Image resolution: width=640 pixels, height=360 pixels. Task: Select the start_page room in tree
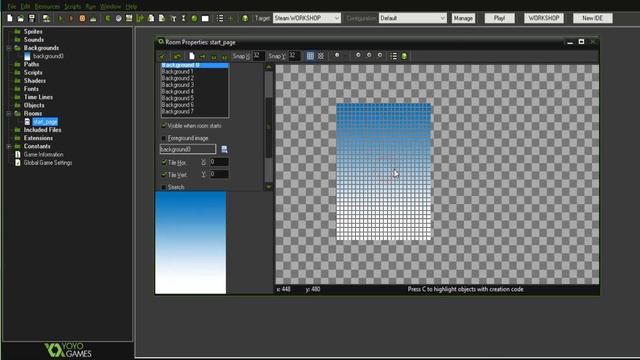click(x=45, y=122)
